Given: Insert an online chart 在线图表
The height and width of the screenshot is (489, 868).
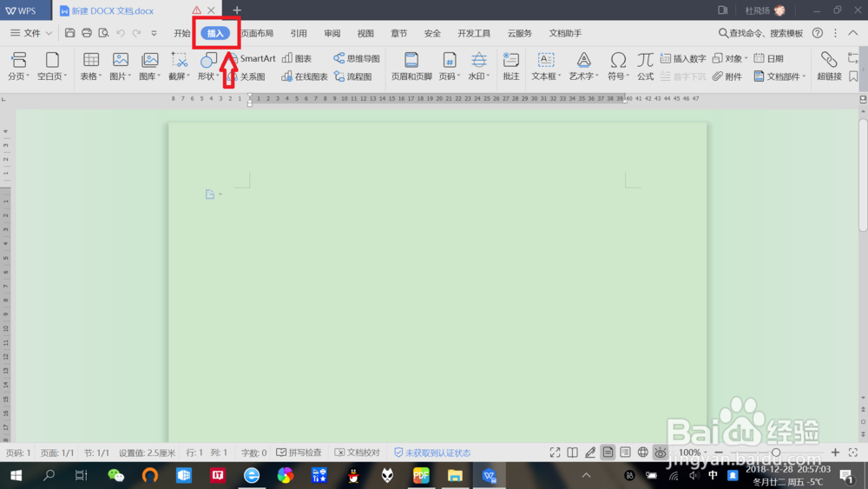Looking at the screenshot, I should tap(305, 76).
